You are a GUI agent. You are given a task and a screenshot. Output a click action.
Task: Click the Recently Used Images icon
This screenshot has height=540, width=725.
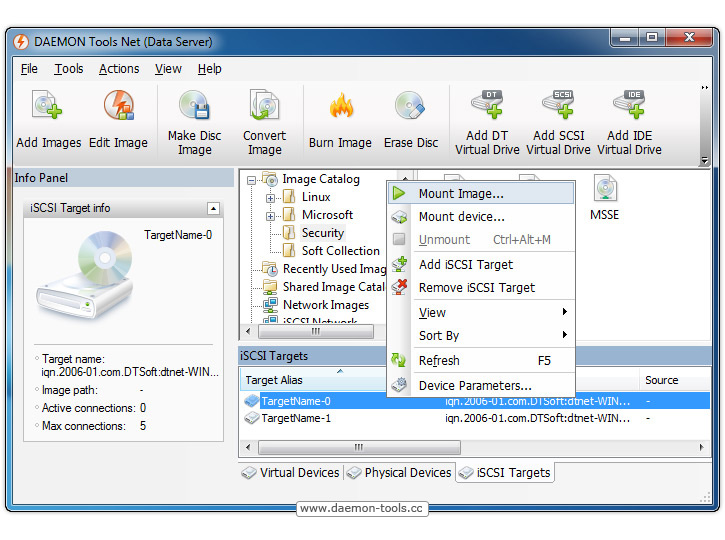(270, 269)
